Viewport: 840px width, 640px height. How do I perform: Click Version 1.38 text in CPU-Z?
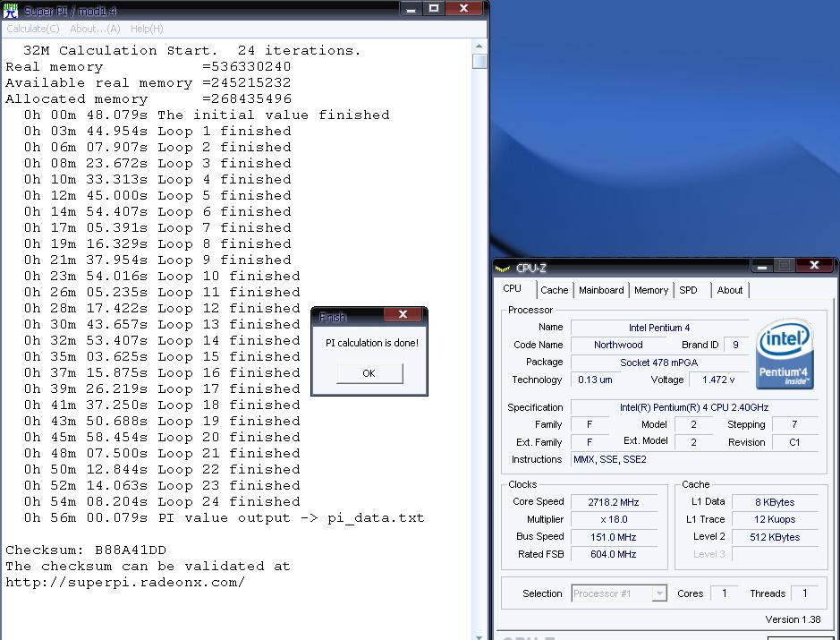(793, 619)
